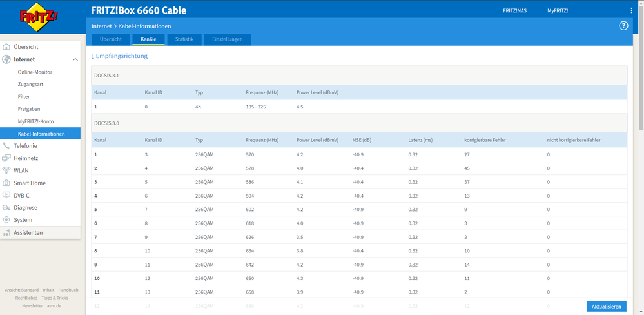Open the help question mark icon
The width and height of the screenshot is (644, 315).
tap(623, 26)
